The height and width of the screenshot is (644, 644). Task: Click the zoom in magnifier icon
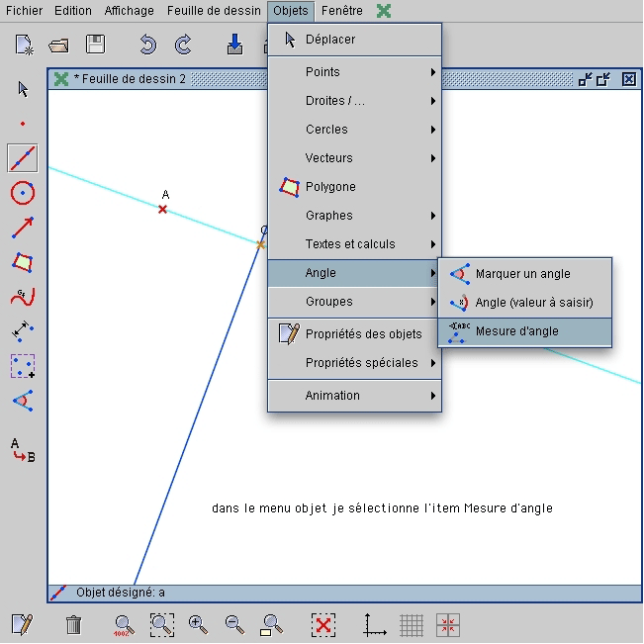pyautogui.click(x=198, y=624)
